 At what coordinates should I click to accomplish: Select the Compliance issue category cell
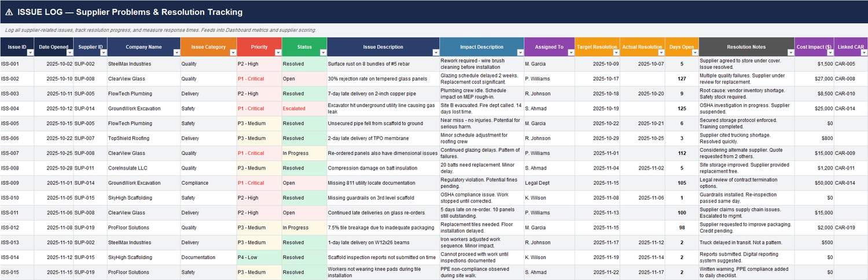[x=208, y=183]
